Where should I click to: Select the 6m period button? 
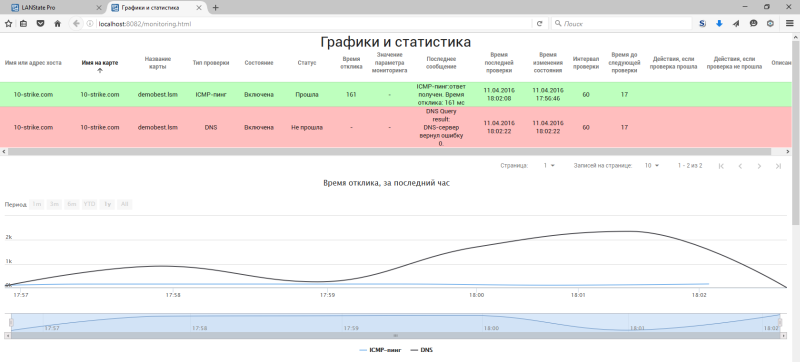(71, 204)
